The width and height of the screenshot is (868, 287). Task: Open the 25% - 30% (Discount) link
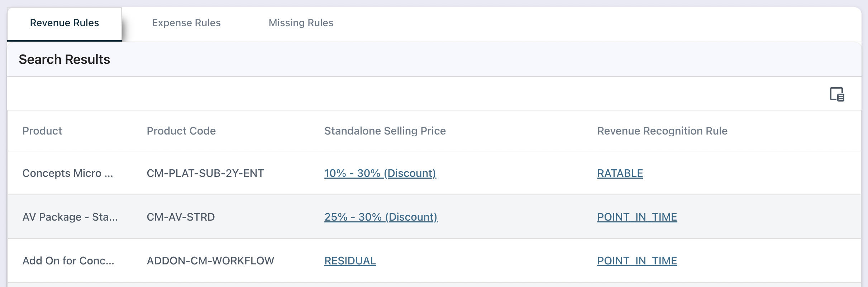point(381,217)
